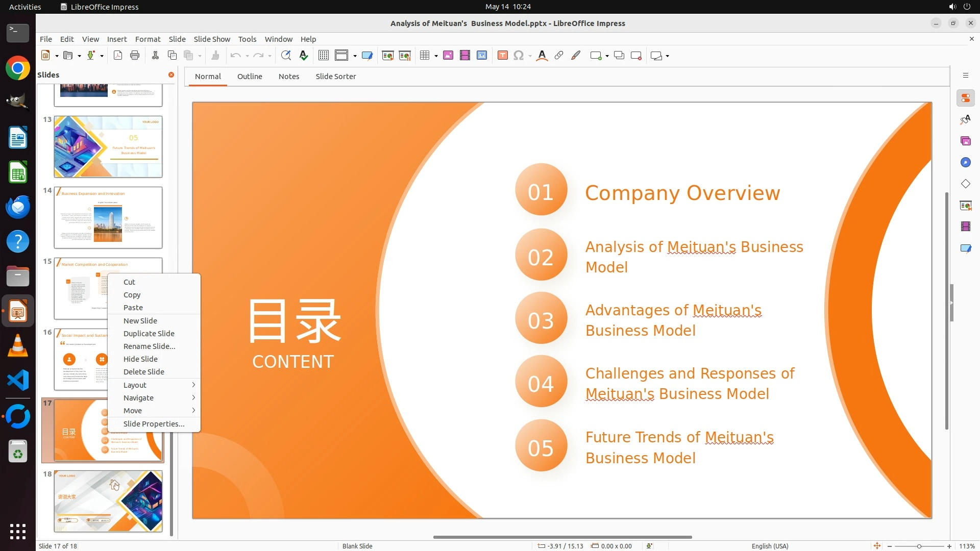Close the Slides panel
Viewport: 980px width, 551px height.
coord(171,75)
